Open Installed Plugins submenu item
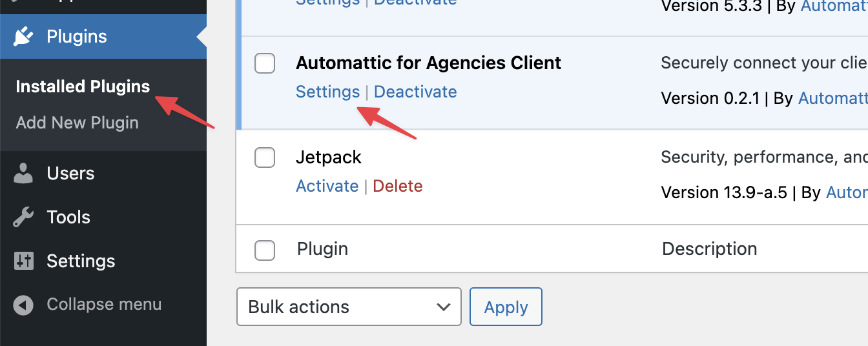This screenshot has height=346, width=868. 83,86
